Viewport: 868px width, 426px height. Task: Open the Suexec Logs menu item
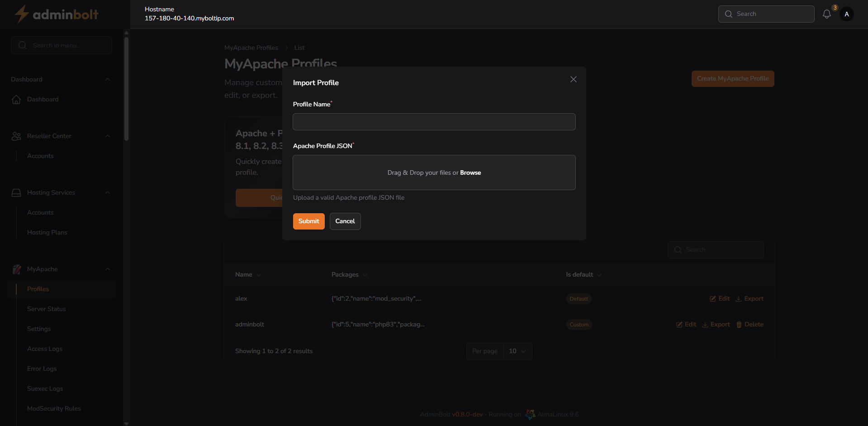[45, 388]
